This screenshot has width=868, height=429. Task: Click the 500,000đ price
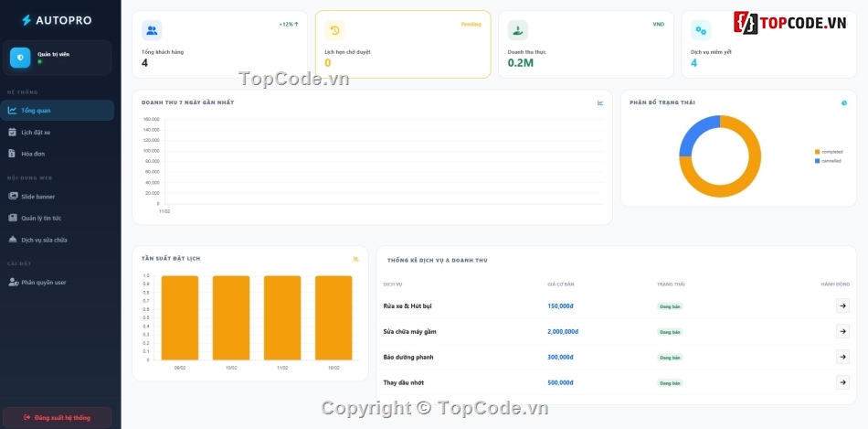560,382
